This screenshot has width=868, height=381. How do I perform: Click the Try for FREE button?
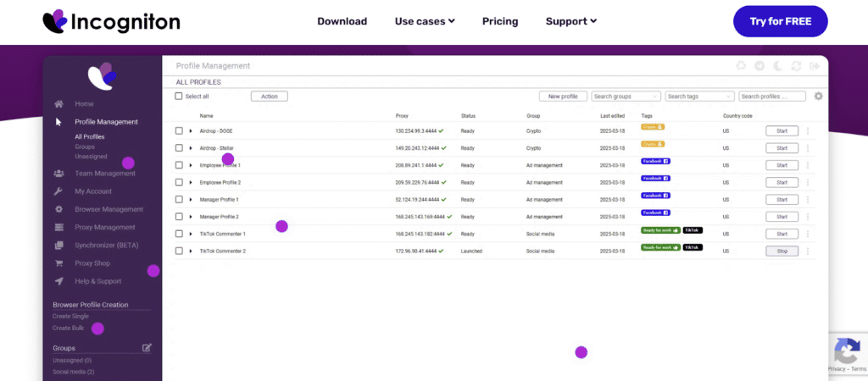click(780, 21)
